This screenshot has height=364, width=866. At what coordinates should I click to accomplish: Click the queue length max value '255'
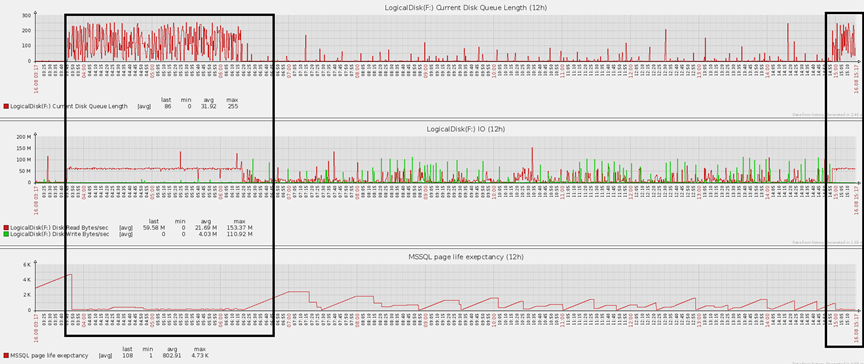pyautogui.click(x=233, y=106)
